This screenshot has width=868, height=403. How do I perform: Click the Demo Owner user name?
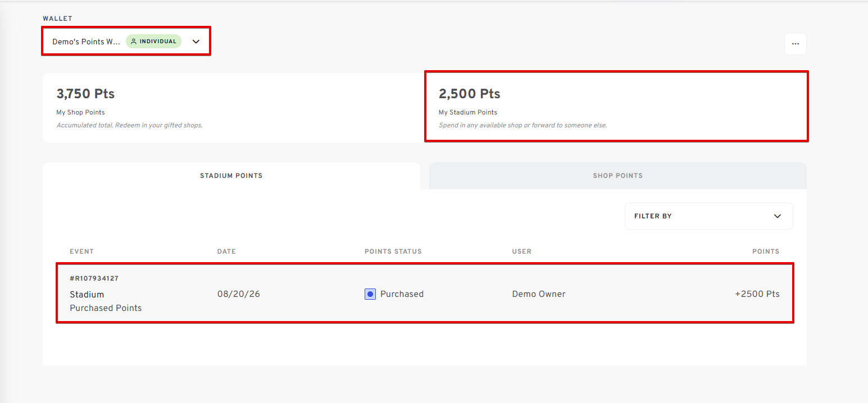point(539,294)
